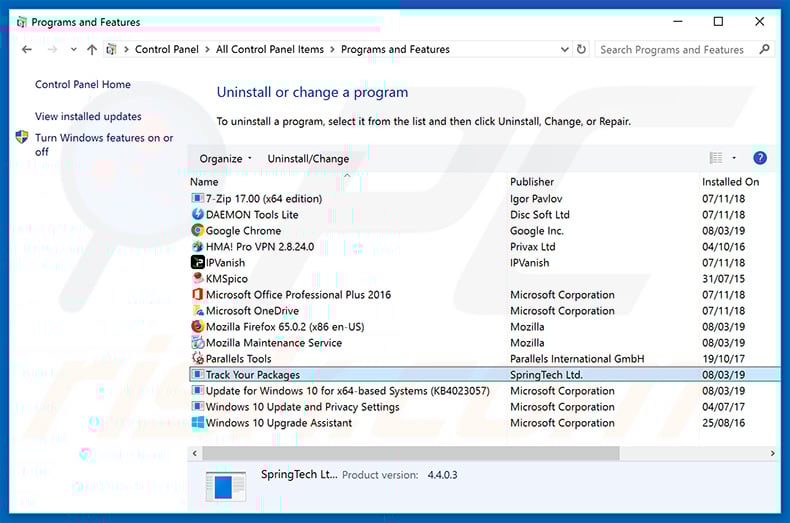790x523 pixels.
Task: Open the address bar history dropdown
Action: tap(565, 49)
